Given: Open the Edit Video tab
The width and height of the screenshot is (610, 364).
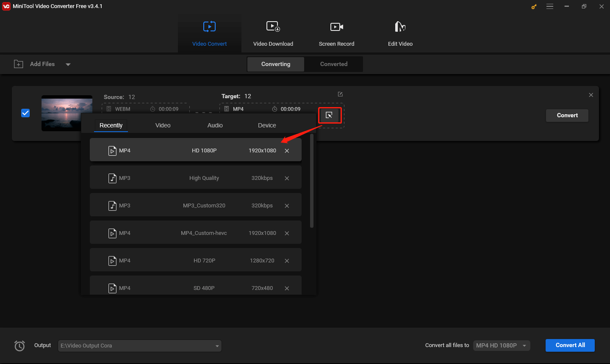Looking at the screenshot, I should (400, 33).
